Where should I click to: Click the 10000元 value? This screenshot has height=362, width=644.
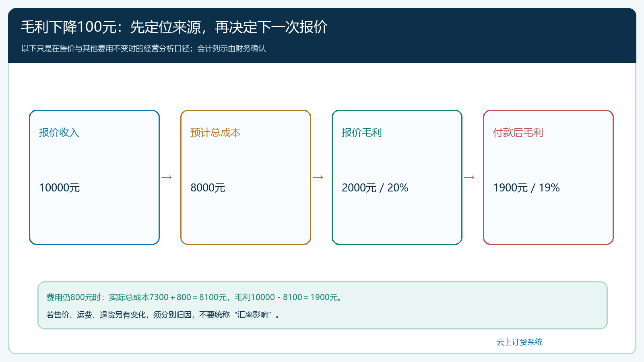[60, 188]
